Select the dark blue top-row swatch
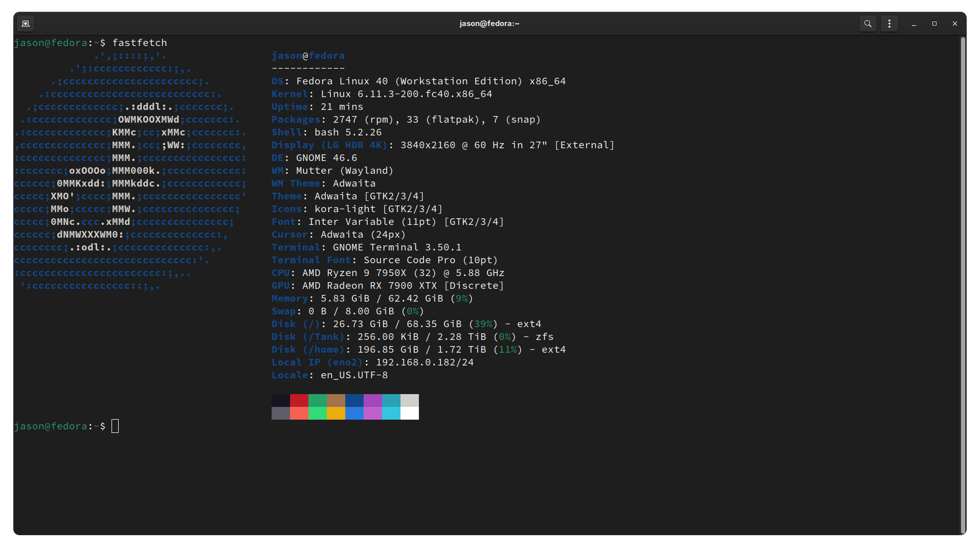 (x=354, y=400)
